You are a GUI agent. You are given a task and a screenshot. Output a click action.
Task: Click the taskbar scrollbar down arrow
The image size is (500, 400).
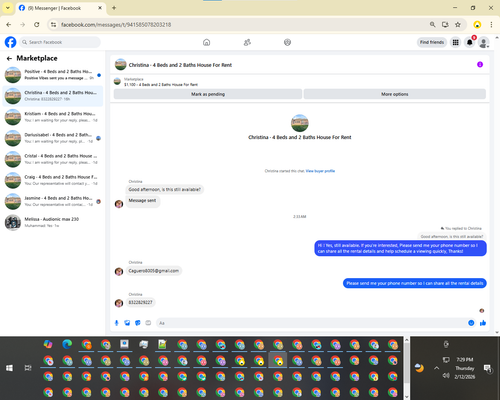coord(407,397)
